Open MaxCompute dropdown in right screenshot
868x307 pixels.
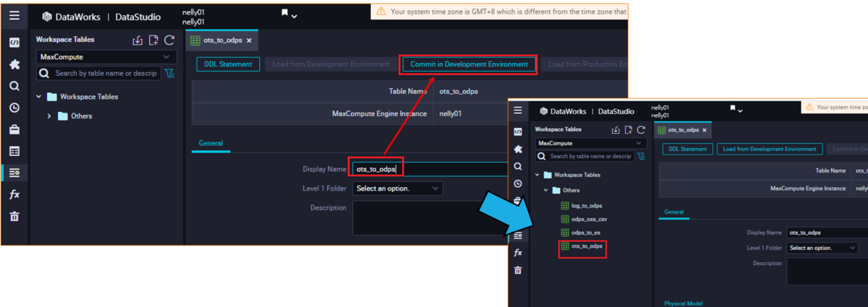[x=590, y=143]
